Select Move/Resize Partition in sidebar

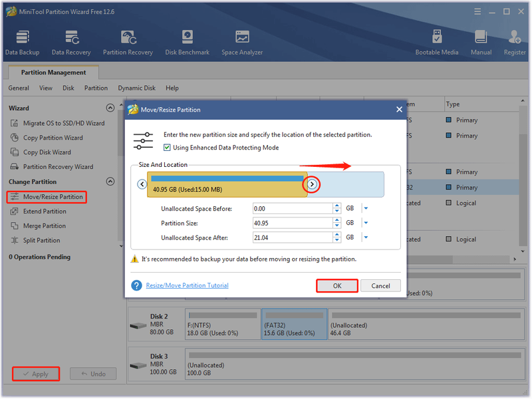click(47, 197)
